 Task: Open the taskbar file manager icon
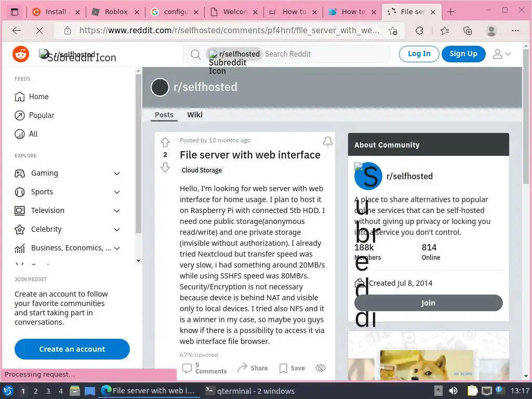coord(75,391)
